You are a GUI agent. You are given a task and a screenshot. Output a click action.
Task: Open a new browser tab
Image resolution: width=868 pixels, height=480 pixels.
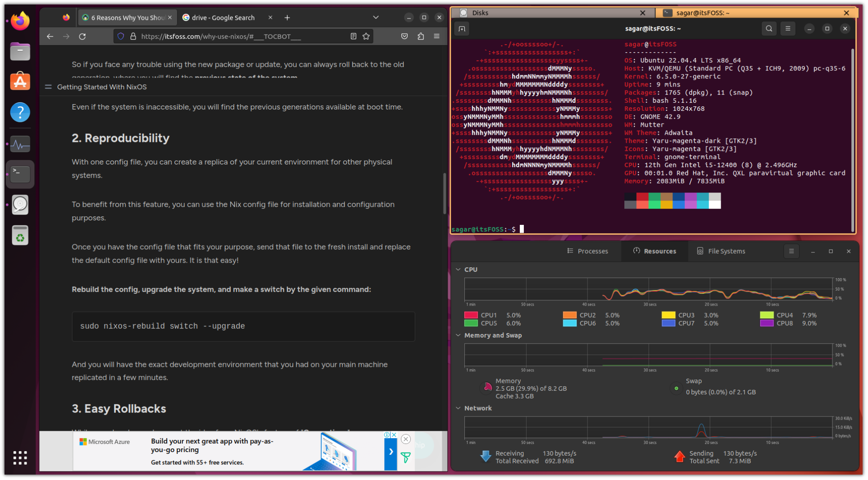(287, 17)
